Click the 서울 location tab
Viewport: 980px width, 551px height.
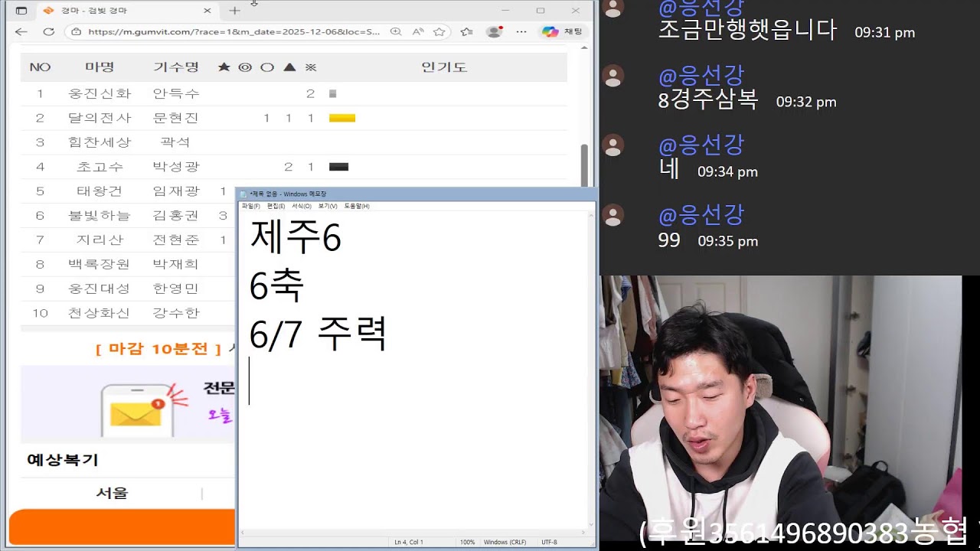112,494
